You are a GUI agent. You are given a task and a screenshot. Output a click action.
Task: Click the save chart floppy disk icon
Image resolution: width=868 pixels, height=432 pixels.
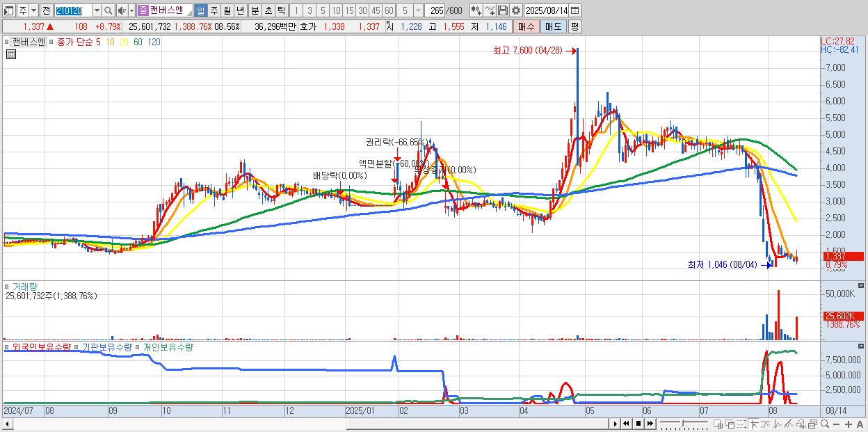pos(503,10)
